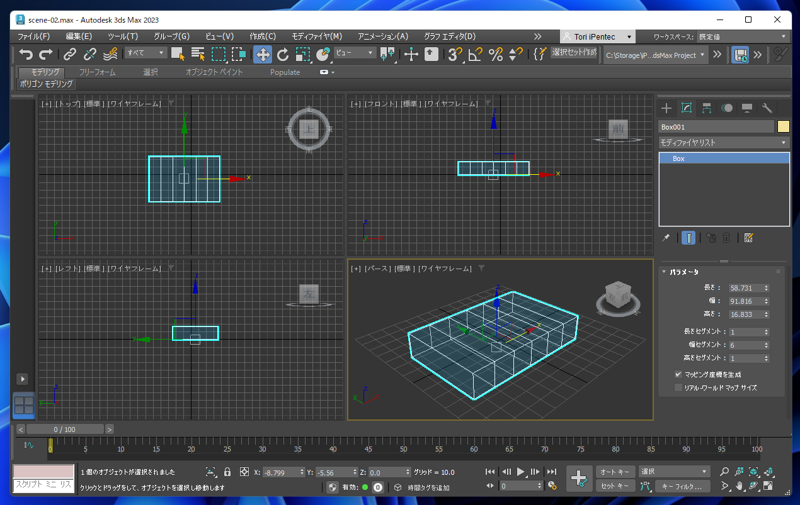Open the アニメーション(A) menu
Screen dimensions: 800x505
[383, 37]
